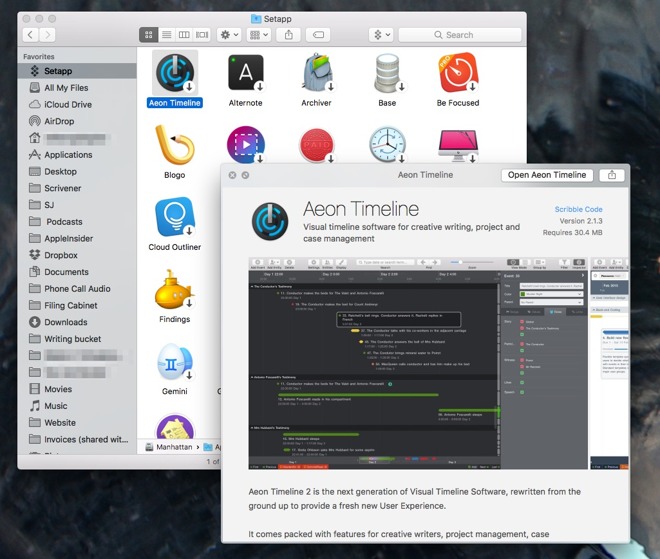Go back in Finder
The image size is (660, 559).
click(x=30, y=35)
